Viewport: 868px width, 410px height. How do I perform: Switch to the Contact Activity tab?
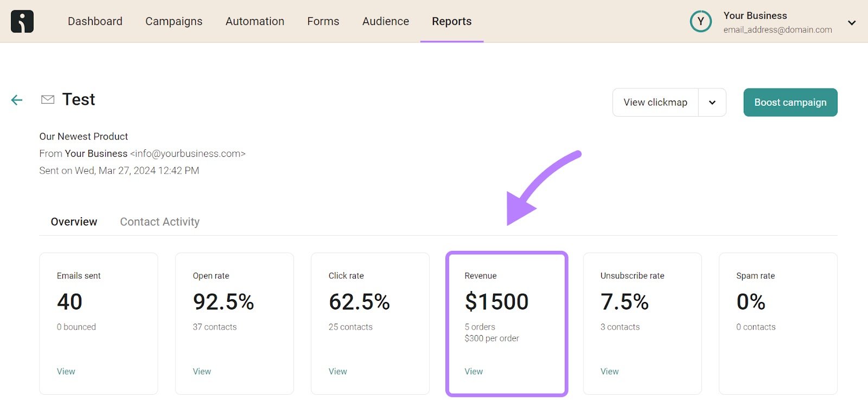[x=159, y=222]
